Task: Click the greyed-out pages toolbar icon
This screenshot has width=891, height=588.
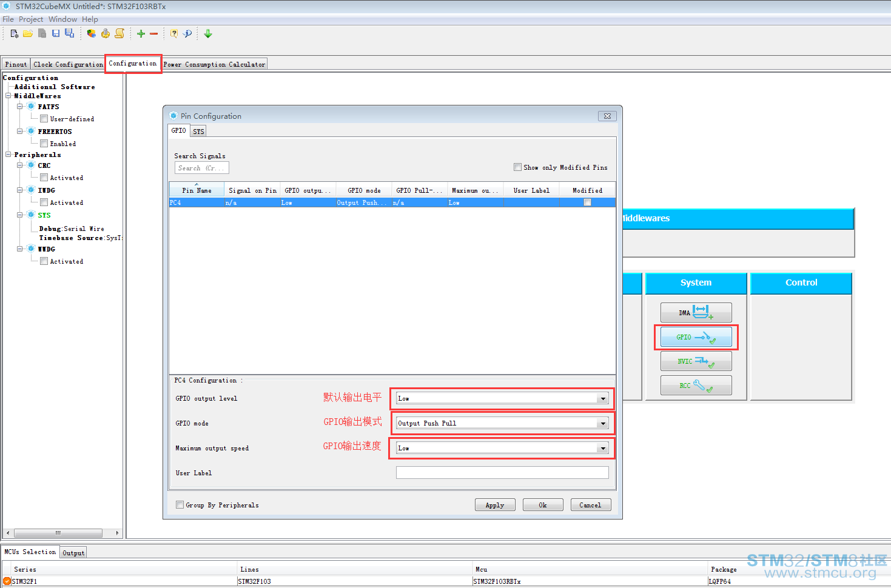Action: [42, 34]
